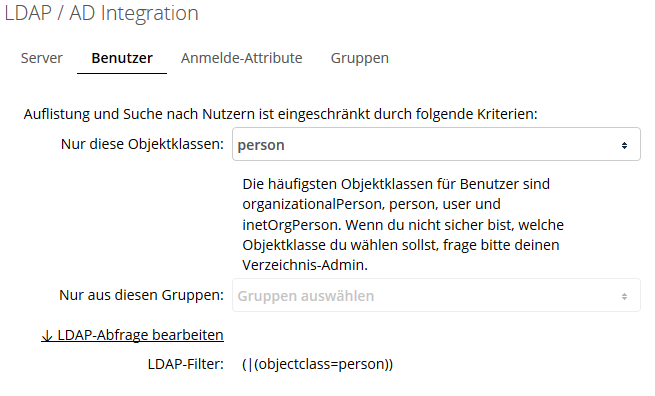Click the Auflistung und Suche description line
This screenshot has height=396, width=655.
[x=280, y=114]
